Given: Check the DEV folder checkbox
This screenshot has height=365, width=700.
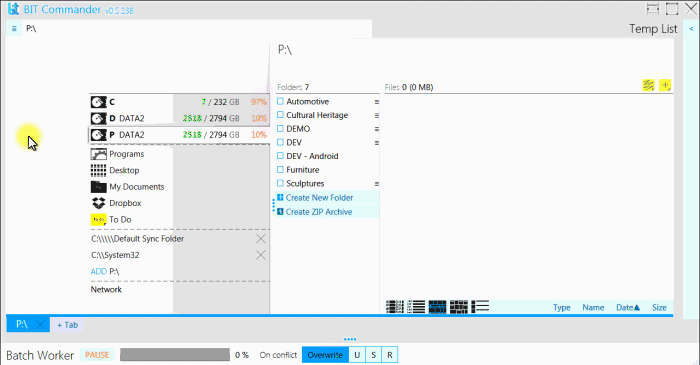Looking at the screenshot, I should tap(280, 142).
